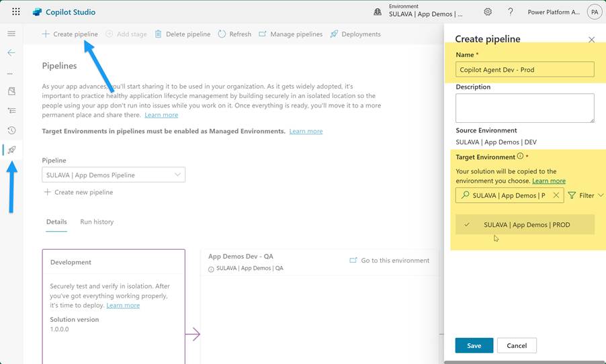Viewport: 606px width, 364px height.
Task: Switch to the Run history tab
Action: pos(97,222)
